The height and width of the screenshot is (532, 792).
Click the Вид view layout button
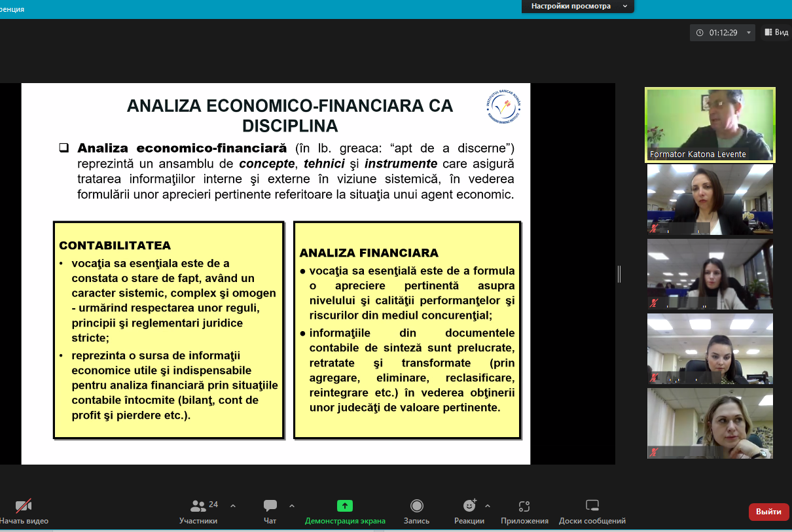point(776,33)
